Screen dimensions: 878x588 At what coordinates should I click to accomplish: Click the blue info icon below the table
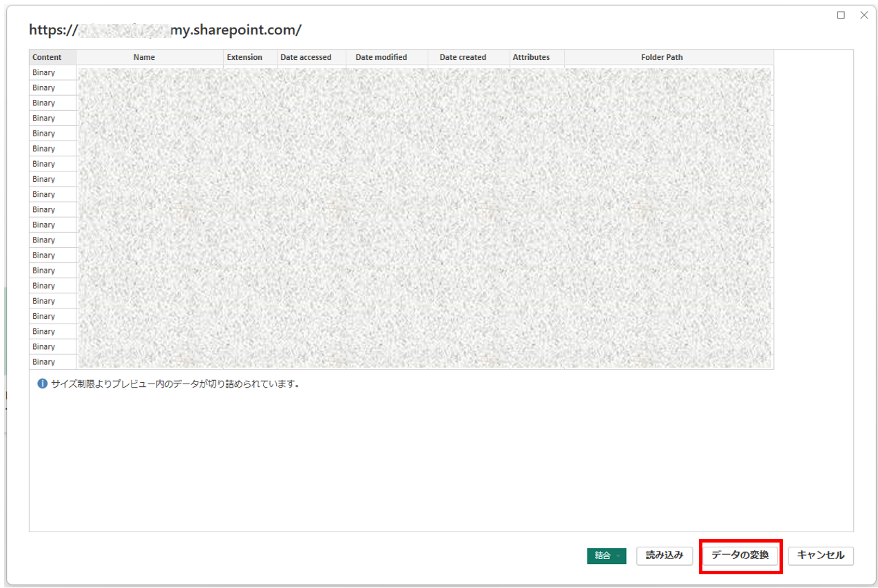pyautogui.click(x=43, y=384)
